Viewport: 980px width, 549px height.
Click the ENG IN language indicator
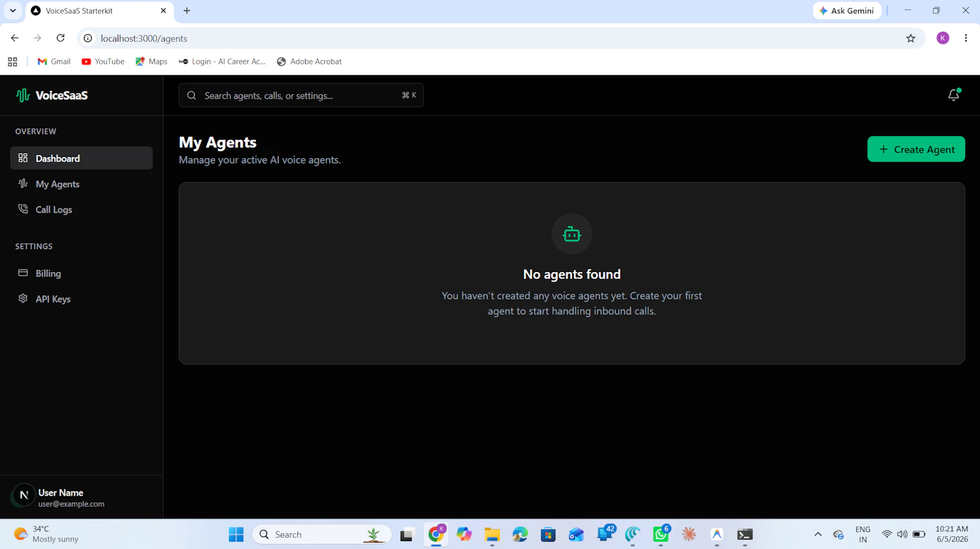pos(862,534)
